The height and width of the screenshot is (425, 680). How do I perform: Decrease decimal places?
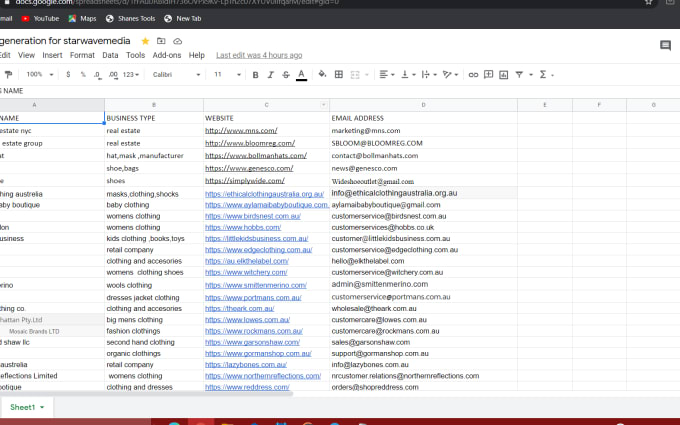click(x=98, y=75)
